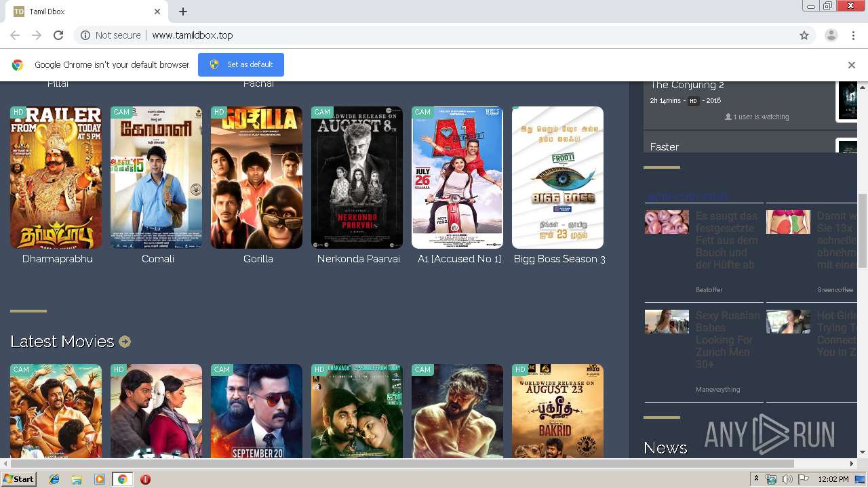The image size is (868, 488).
Task: Click the browser back arrow
Action: tap(15, 35)
